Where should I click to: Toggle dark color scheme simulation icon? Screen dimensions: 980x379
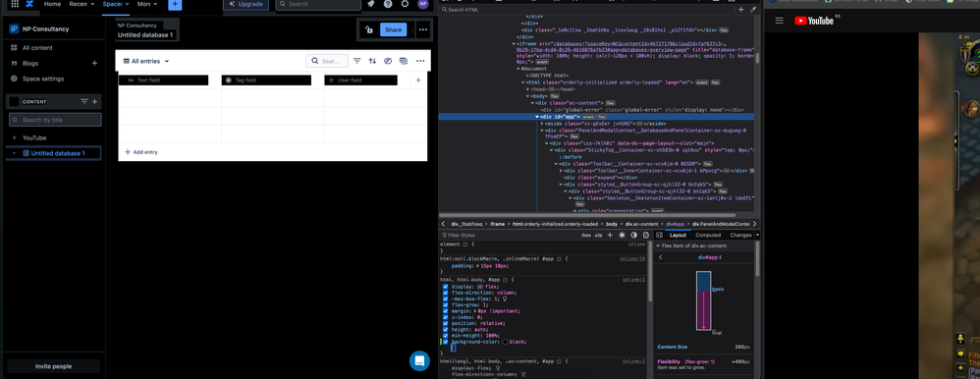coord(633,235)
